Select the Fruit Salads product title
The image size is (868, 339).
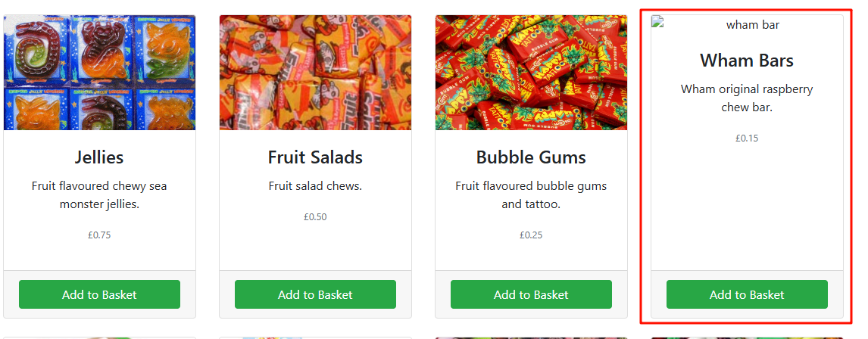point(316,157)
